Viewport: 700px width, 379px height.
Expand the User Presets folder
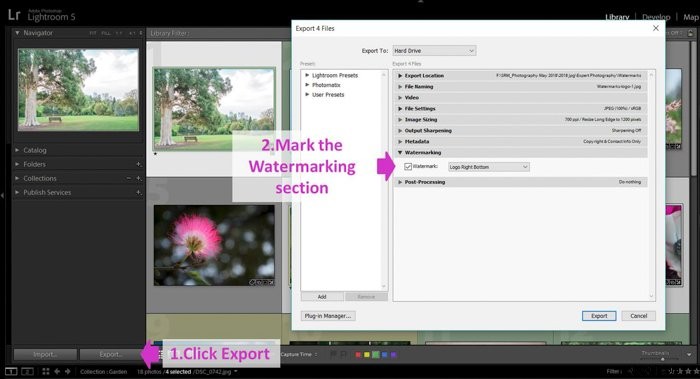coord(307,95)
